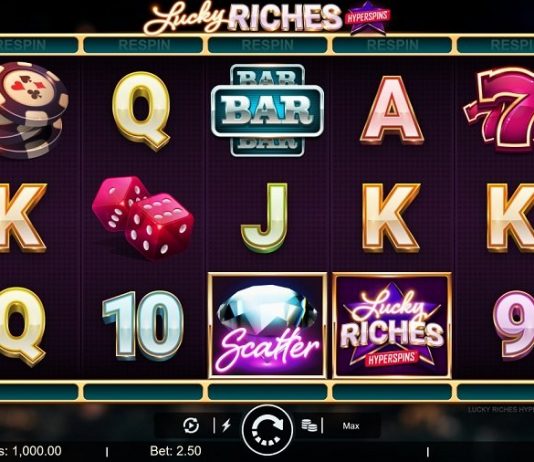The width and height of the screenshot is (534, 462).
Task: Click the pink lucky sevens symbol
Action: click(x=501, y=108)
